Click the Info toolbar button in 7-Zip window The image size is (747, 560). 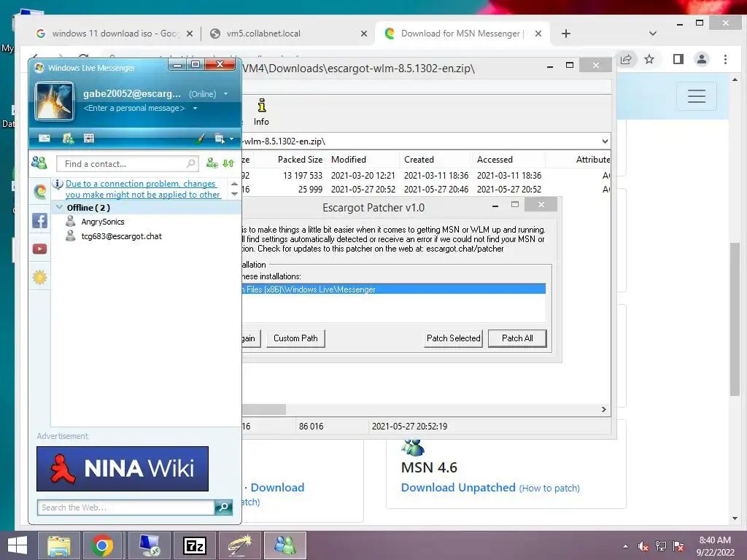(x=261, y=112)
